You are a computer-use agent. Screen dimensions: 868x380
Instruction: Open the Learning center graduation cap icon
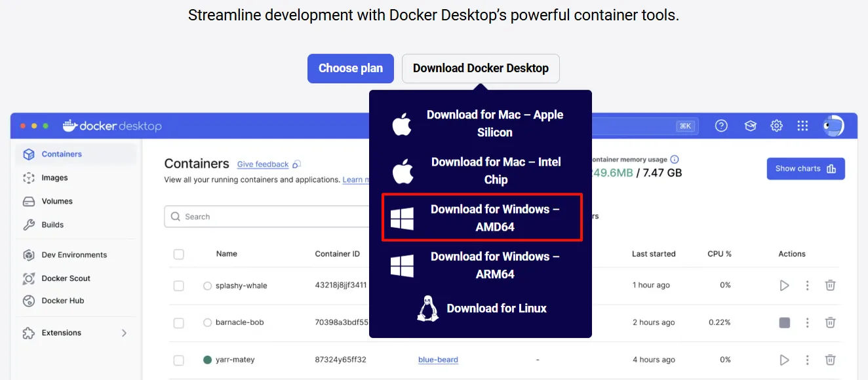point(751,126)
